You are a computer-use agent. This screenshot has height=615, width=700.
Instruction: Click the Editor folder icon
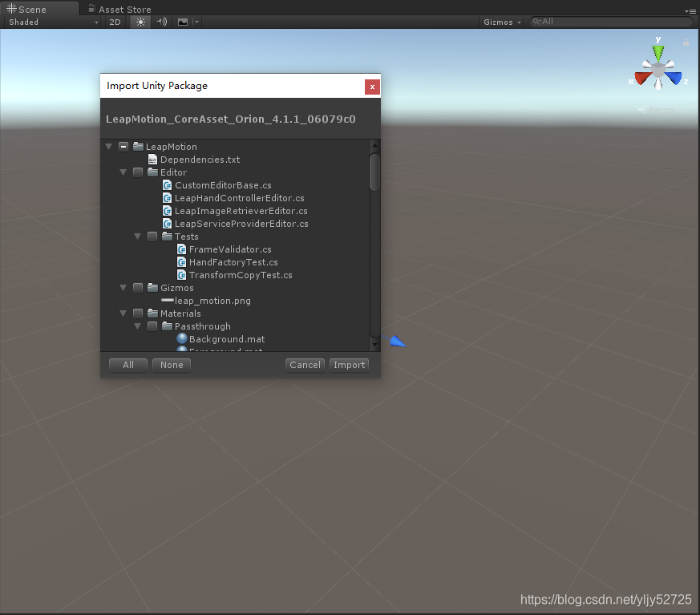coord(152,172)
